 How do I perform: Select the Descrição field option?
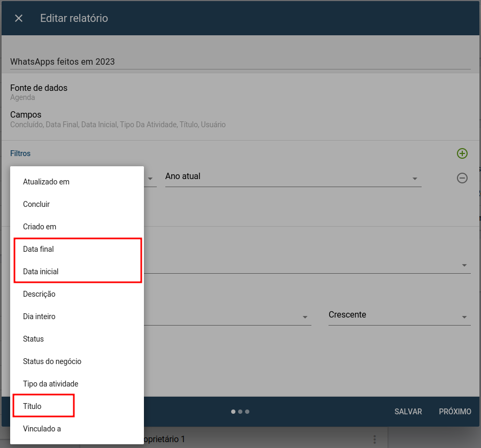click(x=77, y=294)
